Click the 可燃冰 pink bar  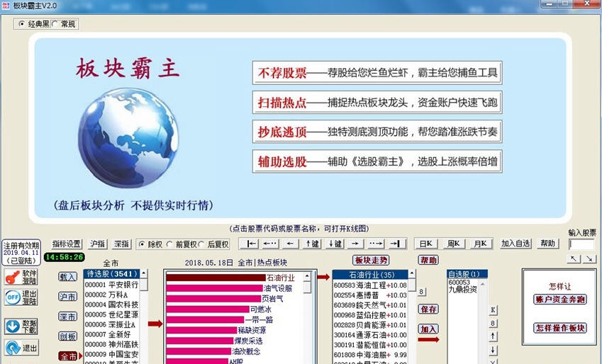point(208,309)
